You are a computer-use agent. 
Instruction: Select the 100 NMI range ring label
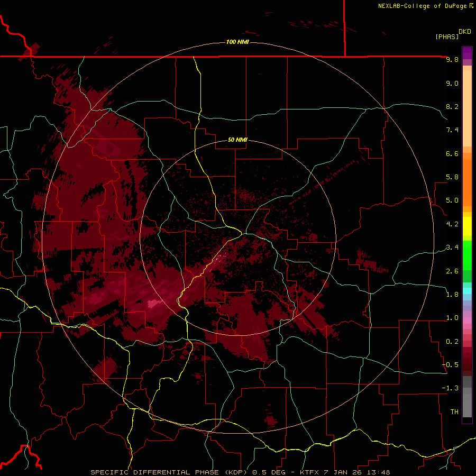pos(237,42)
